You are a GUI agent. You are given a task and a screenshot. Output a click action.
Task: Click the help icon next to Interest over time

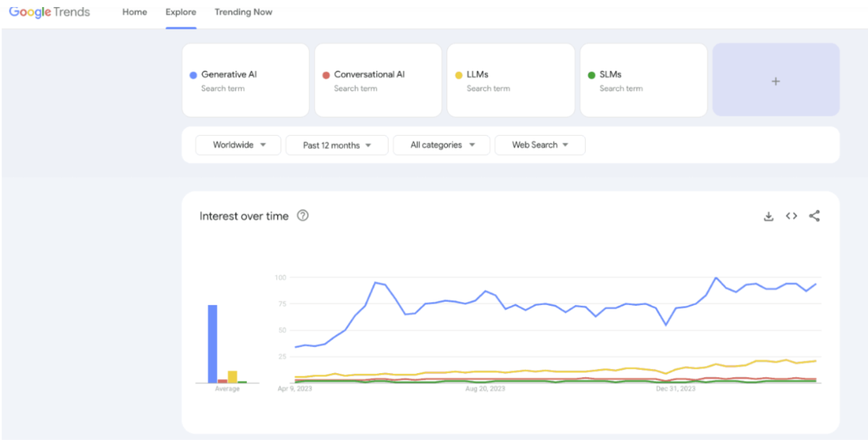point(302,216)
